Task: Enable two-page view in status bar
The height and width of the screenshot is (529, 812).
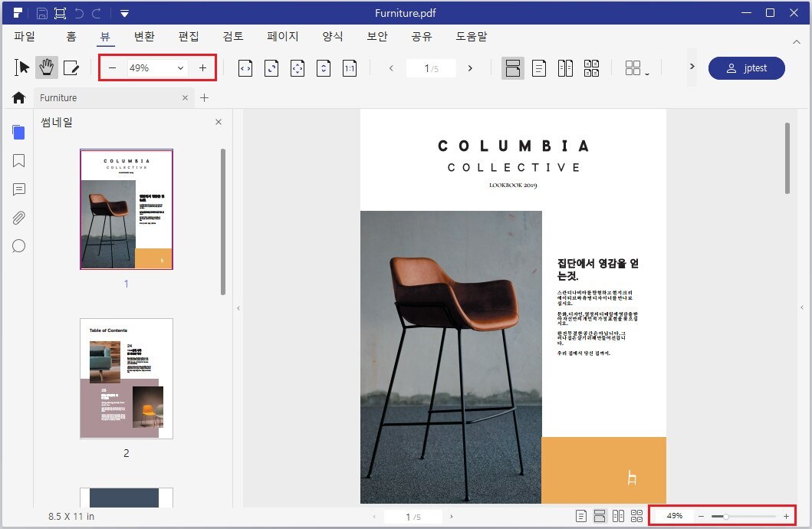Action: [618, 516]
